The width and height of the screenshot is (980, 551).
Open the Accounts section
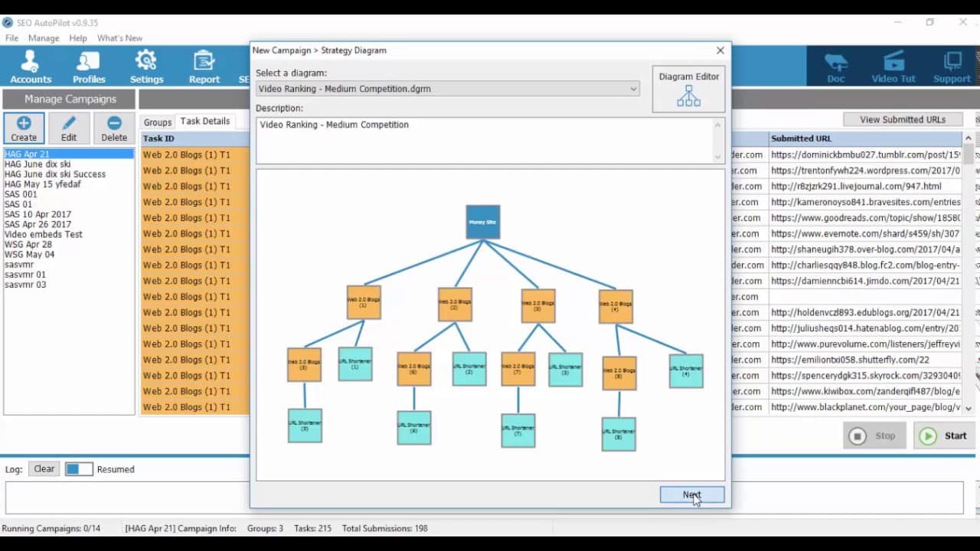pos(31,67)
